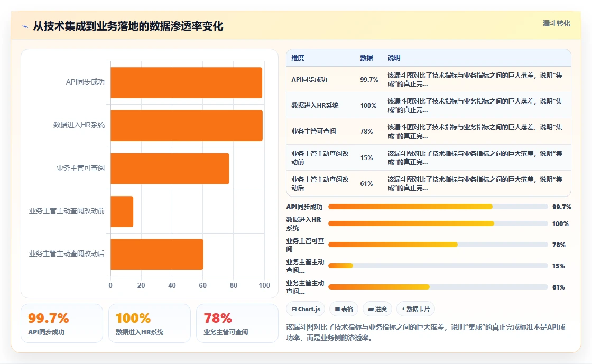Screen dimensions: 592x364
Task: Click the 99.7% value in the table
Action: point(369,80)
